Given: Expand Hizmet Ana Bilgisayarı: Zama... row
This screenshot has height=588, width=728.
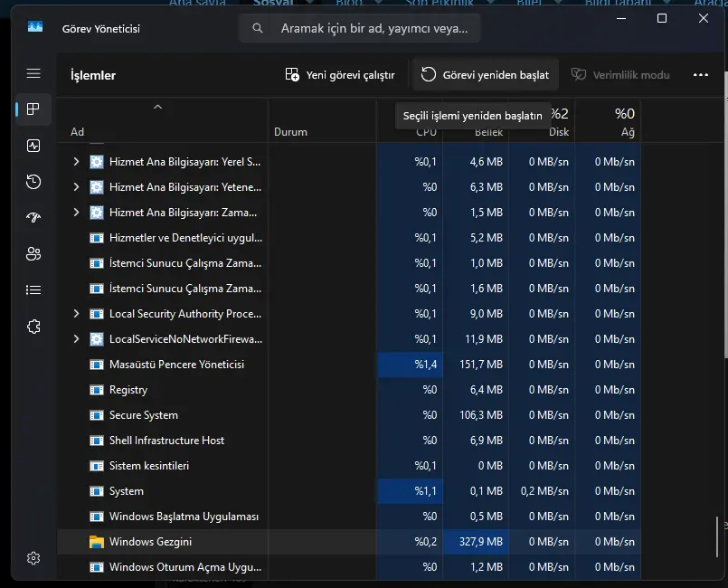Looking at the screenshot, I should [x=76, y=213].
